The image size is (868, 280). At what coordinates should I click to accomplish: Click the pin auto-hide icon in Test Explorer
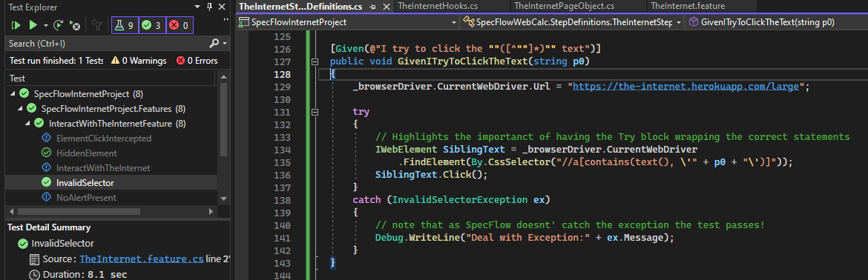click(x=210, y=7)
